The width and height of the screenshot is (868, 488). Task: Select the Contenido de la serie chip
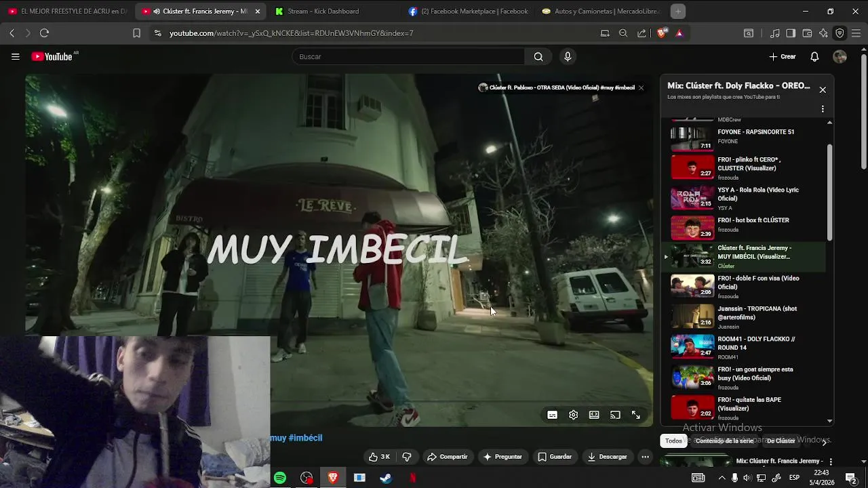[724, 441]
